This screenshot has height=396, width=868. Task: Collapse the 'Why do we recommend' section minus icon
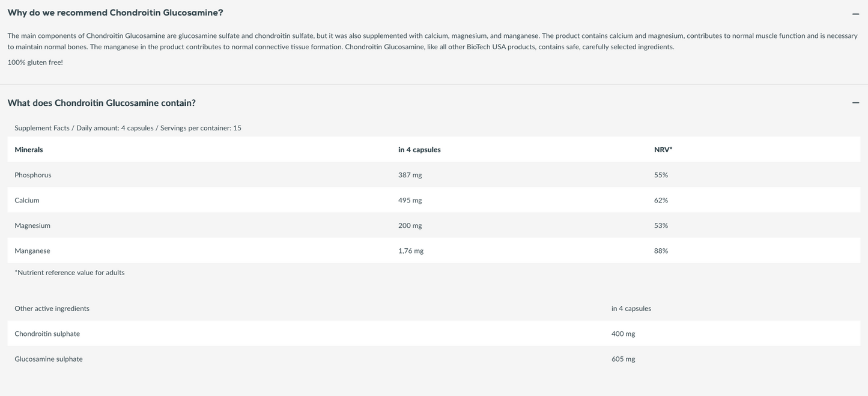855,14
